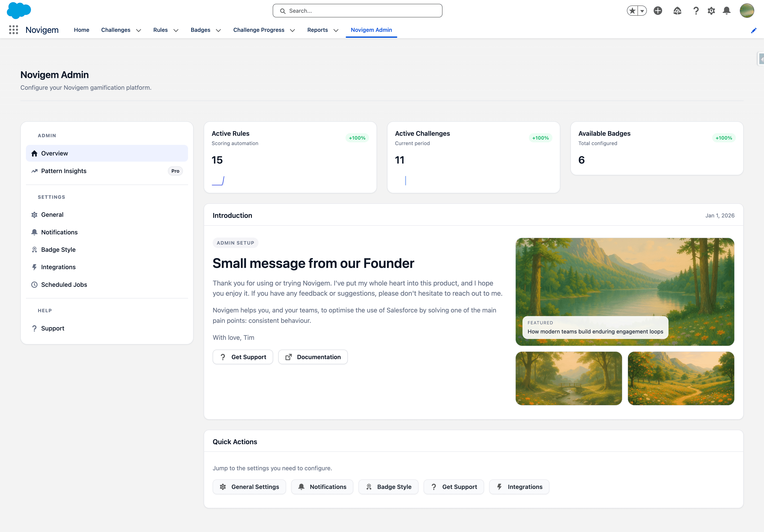
Task: Open the App Launcher grid icon
Action: (14, 30)
